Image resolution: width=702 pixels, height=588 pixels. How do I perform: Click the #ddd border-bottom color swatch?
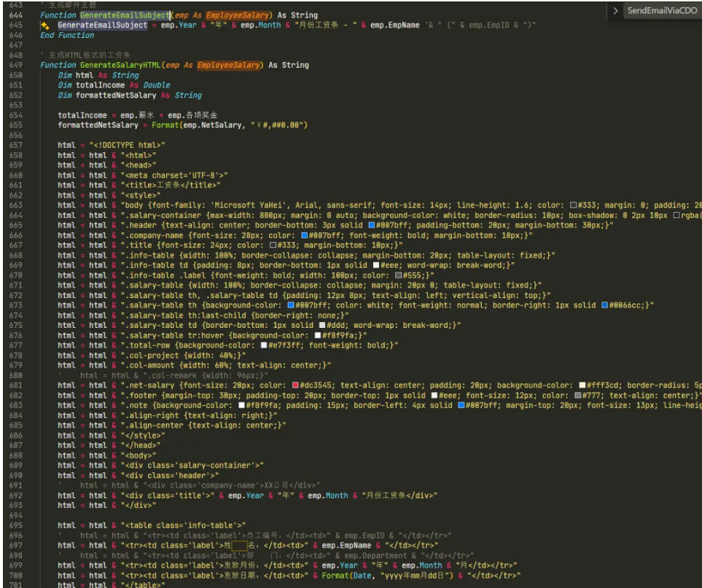click(322, 325)
